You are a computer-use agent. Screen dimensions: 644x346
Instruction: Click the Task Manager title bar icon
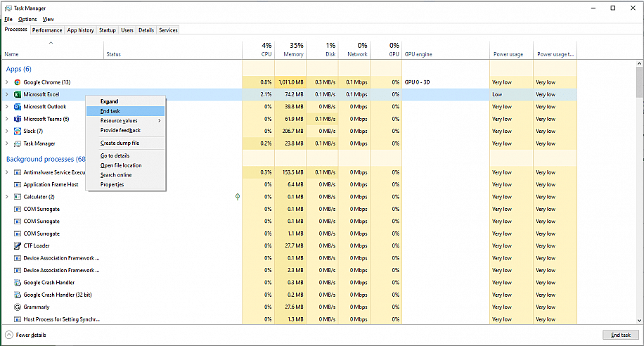pyautogui.click(x=8, y=8)
